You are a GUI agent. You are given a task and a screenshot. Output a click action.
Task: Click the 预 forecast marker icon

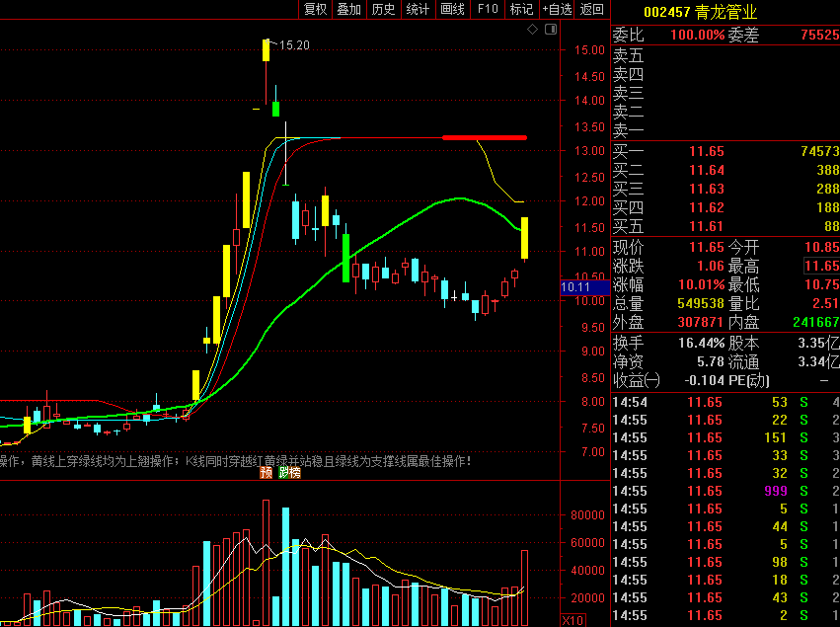267,472
